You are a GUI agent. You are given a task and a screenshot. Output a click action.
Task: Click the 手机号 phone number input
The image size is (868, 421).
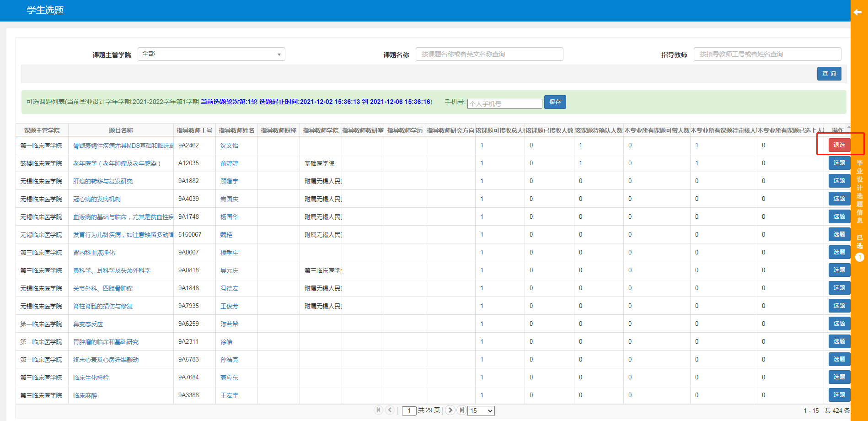pos(504,104)
